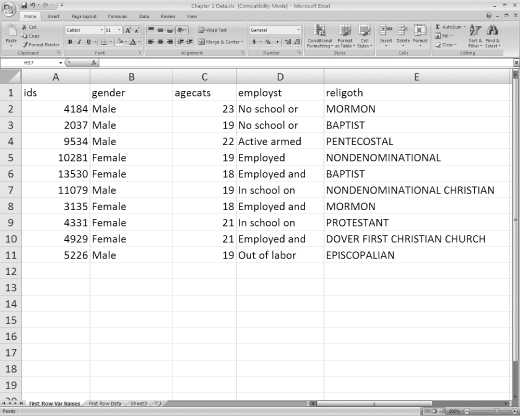The height and width of the screenshot is (416, 520).
Task: Click the Office Button orb
Action: click(x=8, y=8)
